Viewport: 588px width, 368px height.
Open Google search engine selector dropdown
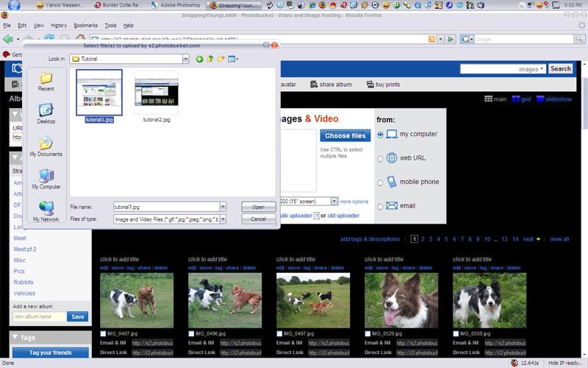(x=467, y=39)
